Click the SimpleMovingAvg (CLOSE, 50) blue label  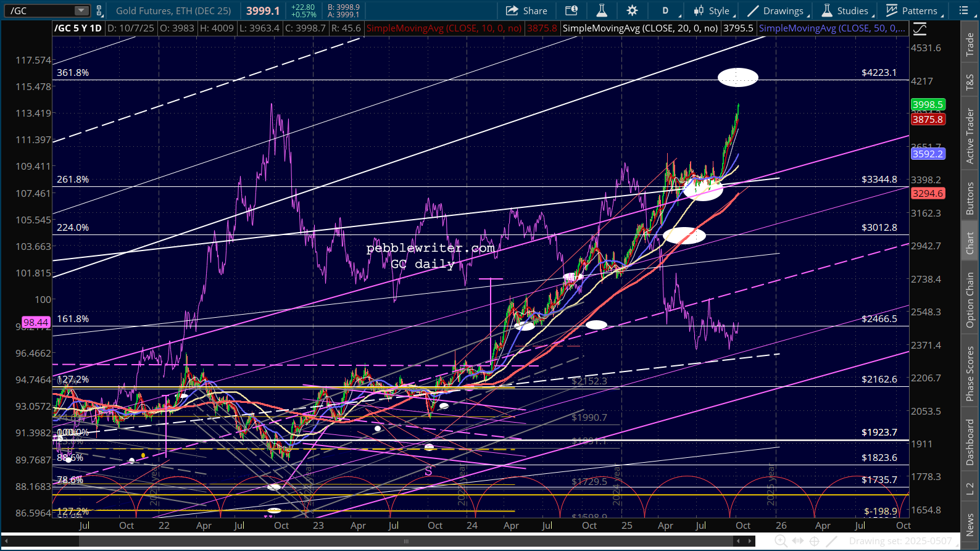[833, 28]
